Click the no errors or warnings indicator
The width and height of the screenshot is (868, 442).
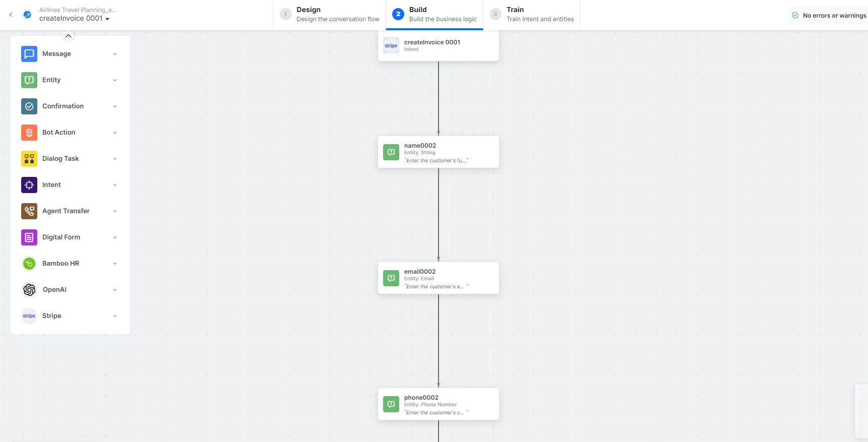(x=828, y=15)
